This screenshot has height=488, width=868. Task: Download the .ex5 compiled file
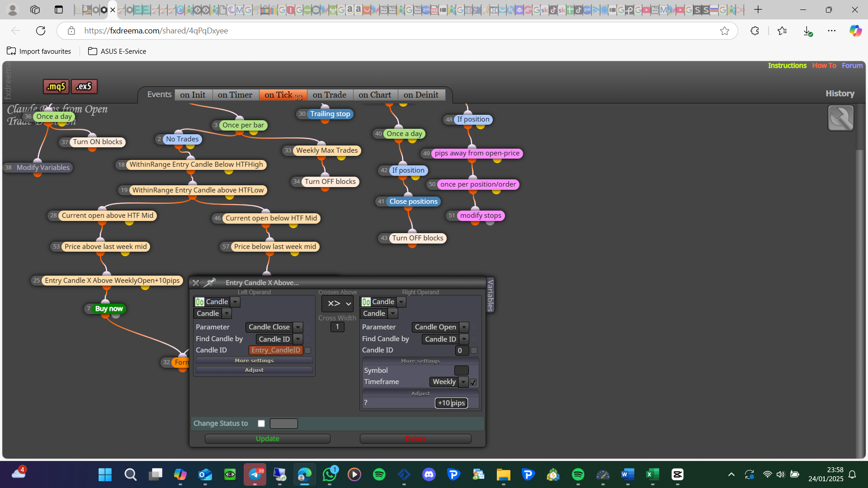(84, 86)
